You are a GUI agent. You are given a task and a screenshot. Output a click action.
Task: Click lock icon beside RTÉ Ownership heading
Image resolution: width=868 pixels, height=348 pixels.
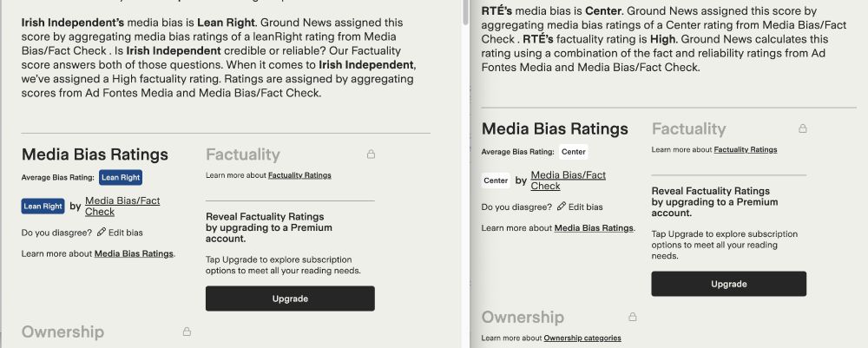click(632, 317)
